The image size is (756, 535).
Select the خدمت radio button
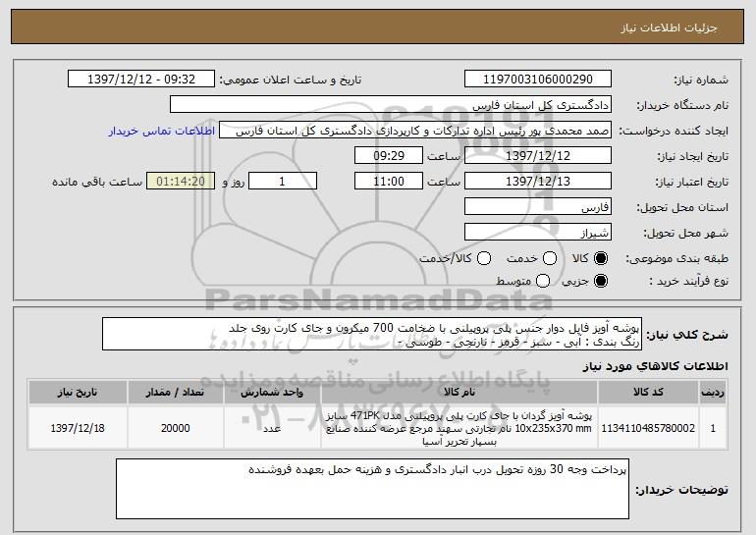click(x=550, y=258)
